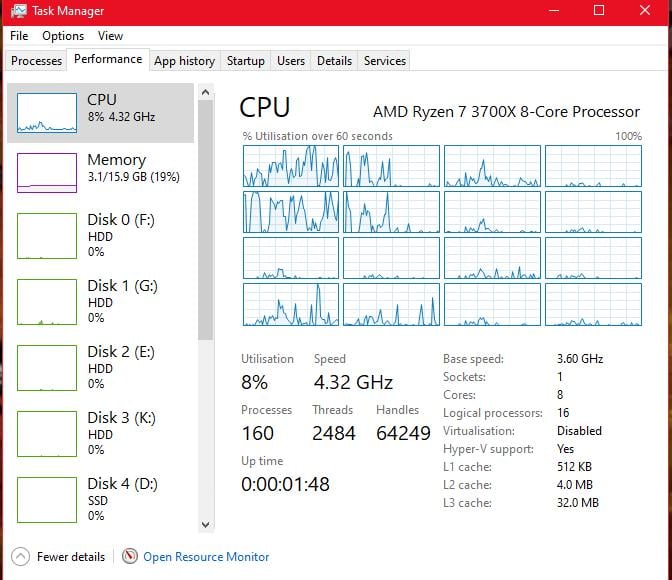Click the up time 0:00:01:48 value
Screen dimensions: 672x580
[x=285, y=484]
